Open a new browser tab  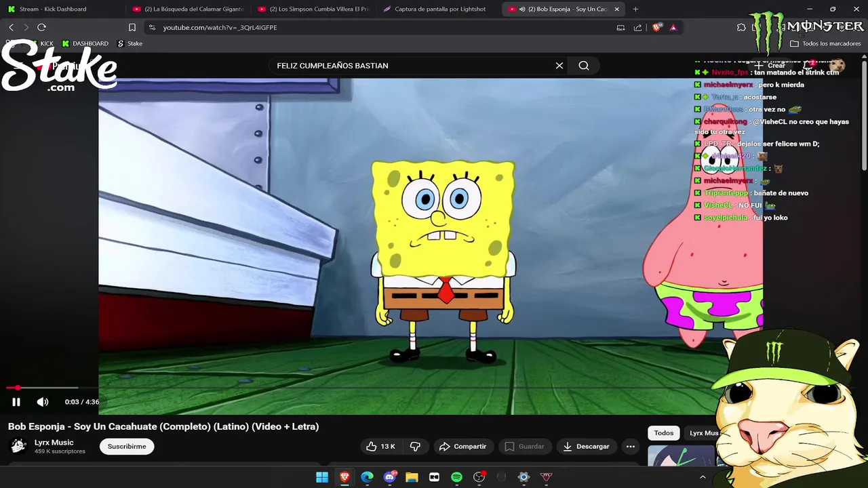(635, 9)
